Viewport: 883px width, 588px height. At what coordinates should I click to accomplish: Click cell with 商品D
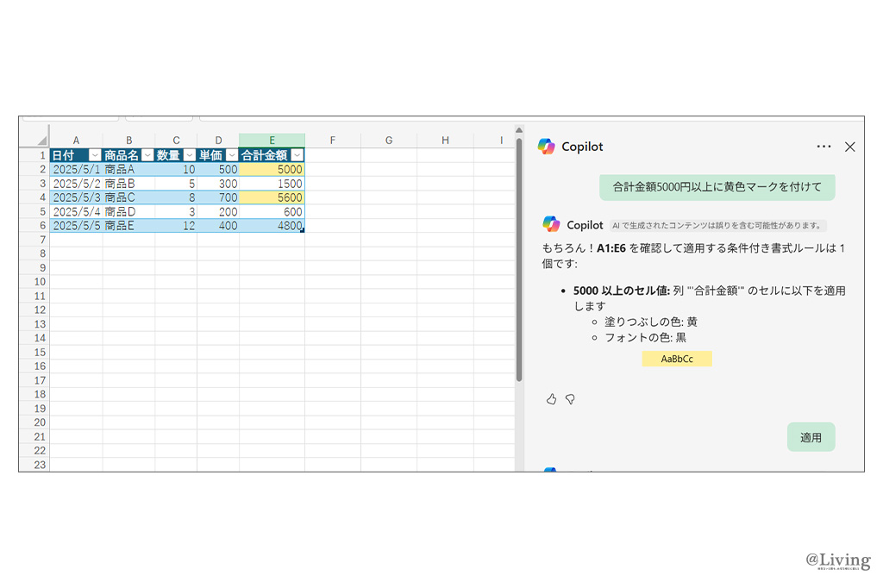(x=128, y=211)
